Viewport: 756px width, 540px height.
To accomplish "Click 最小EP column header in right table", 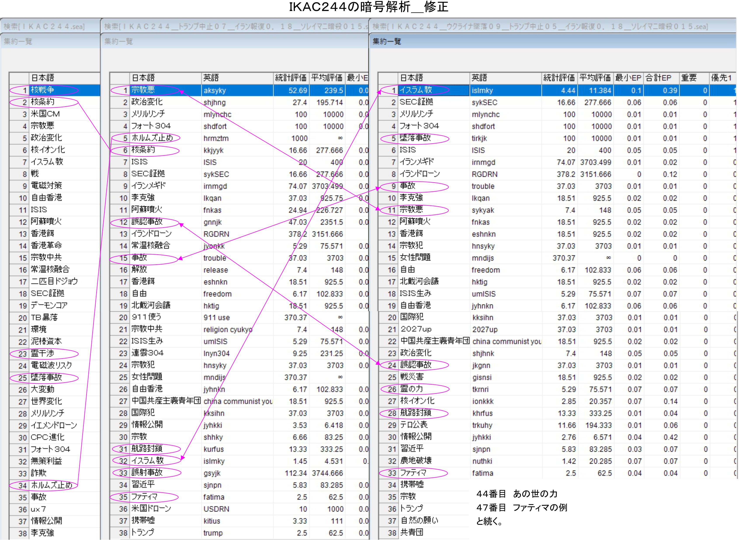I will 628,78.
